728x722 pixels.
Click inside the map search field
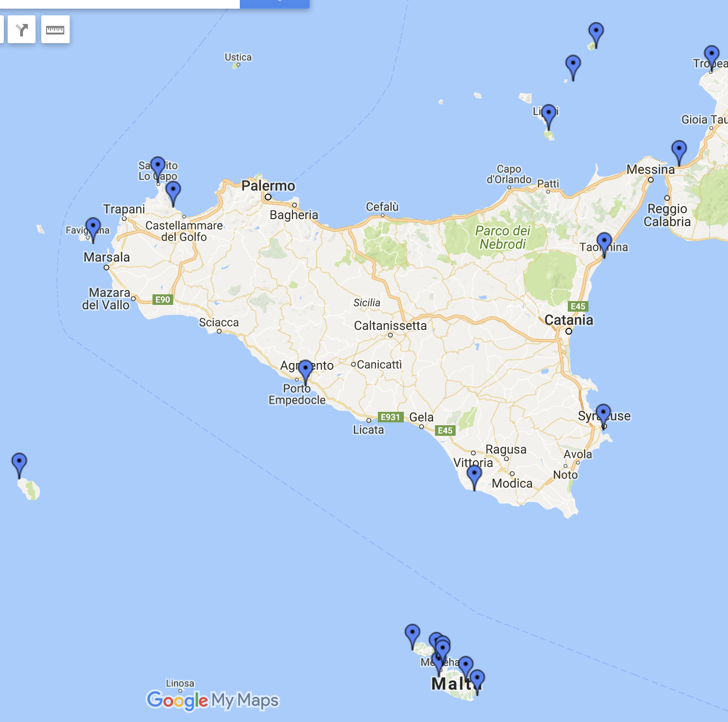tap(120, 3)
